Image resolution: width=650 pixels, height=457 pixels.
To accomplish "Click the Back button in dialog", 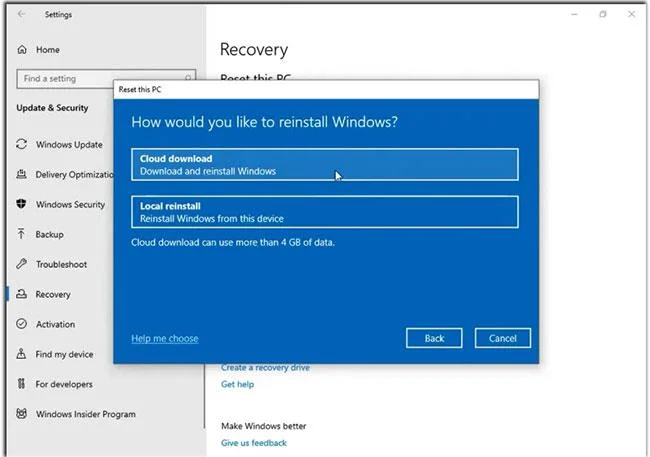I will [434, 338].
